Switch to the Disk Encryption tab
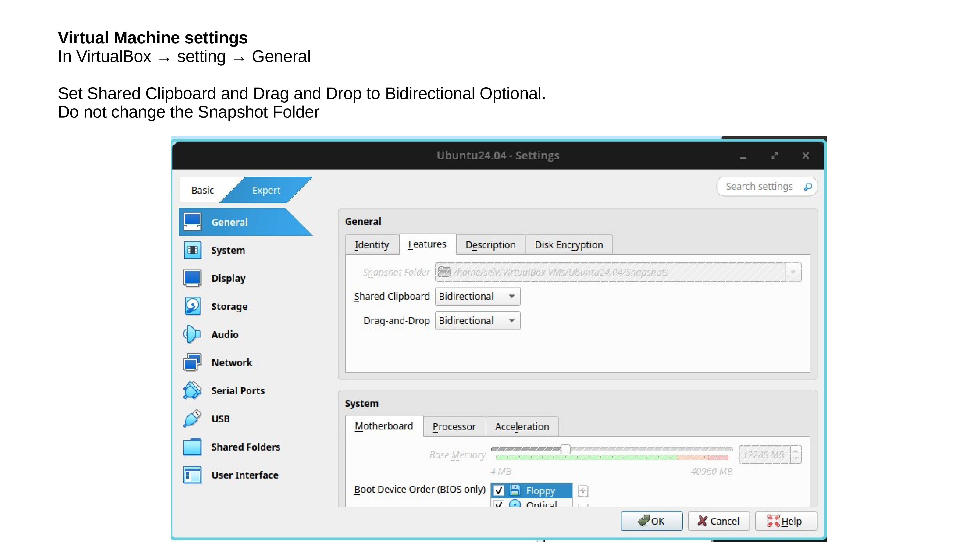 pyautogui.click(x=569, y=245)
